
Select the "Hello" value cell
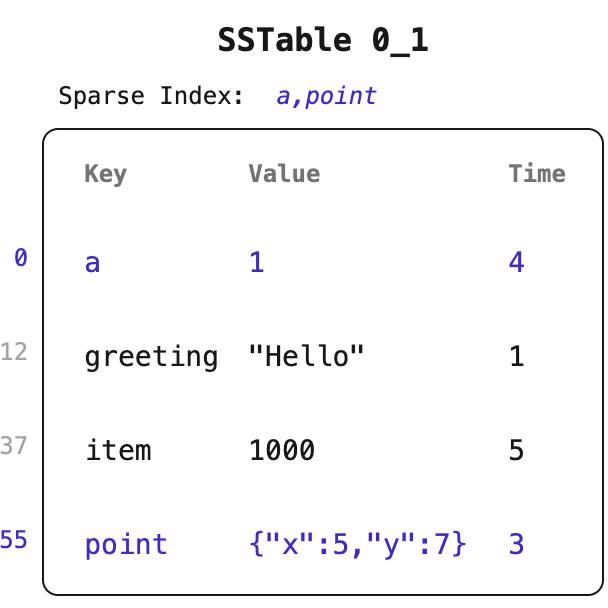306,356
